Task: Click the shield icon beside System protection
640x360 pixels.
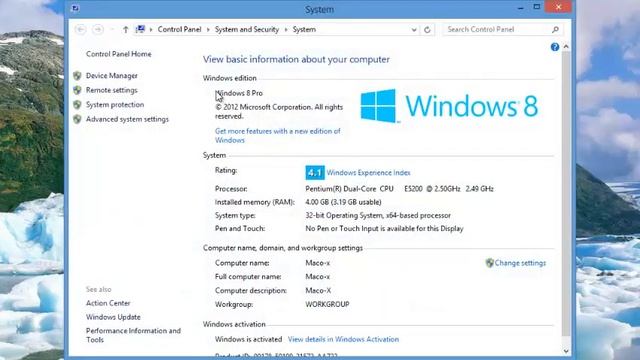Action: pyautogui.click(x=77, y=104)
